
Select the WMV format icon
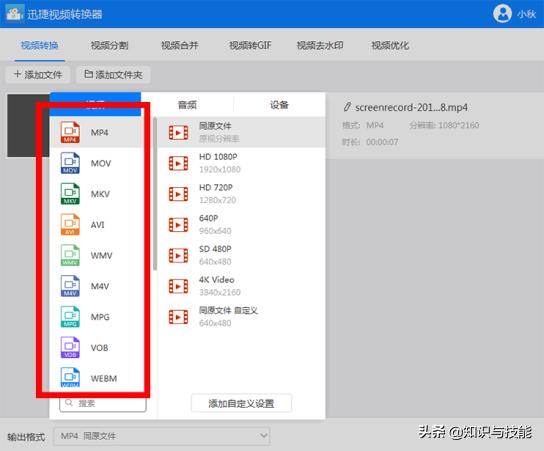coord(70,255)
